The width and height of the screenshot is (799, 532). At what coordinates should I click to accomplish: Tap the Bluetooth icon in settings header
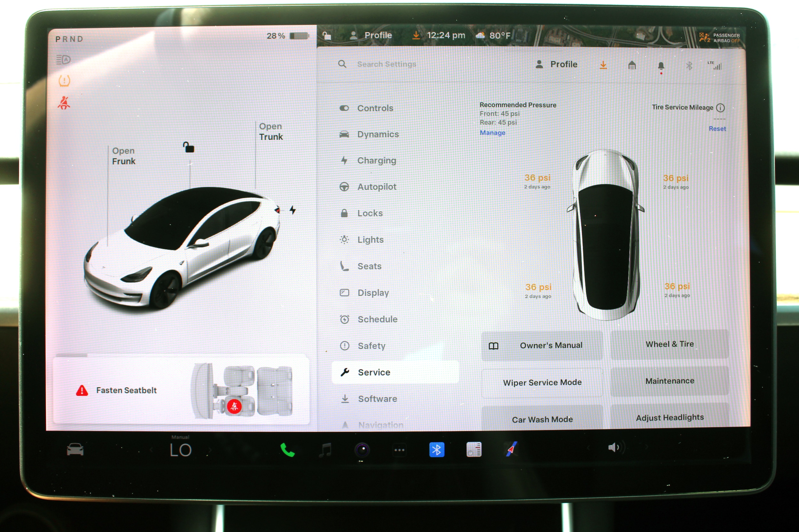[689, 65]
